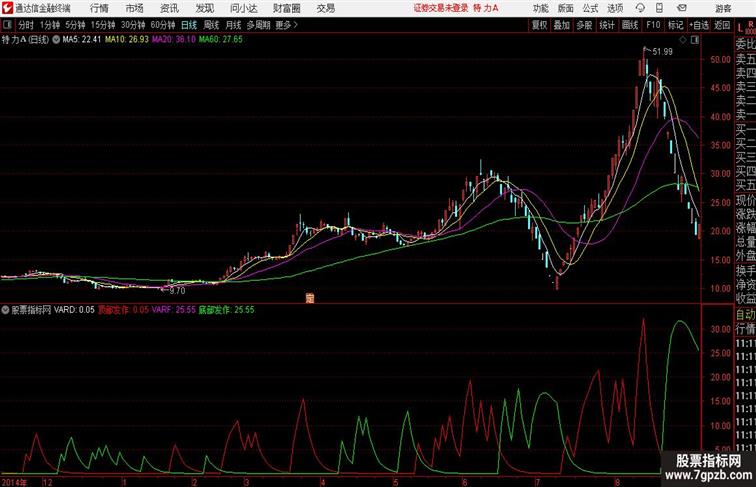This screenshot has height=487, width=756.
Task: Click the MA5: 22.41 label
Action: click(81, 40)
